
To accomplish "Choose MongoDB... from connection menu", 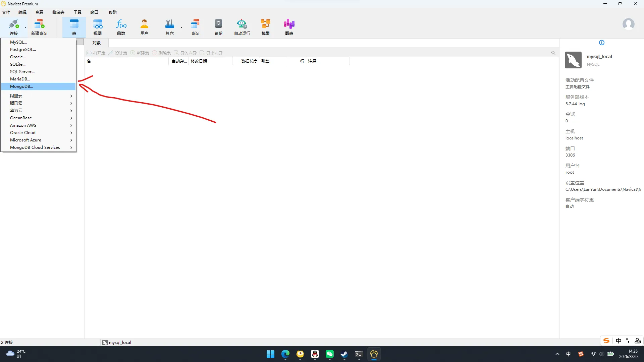I will point(22,86).
